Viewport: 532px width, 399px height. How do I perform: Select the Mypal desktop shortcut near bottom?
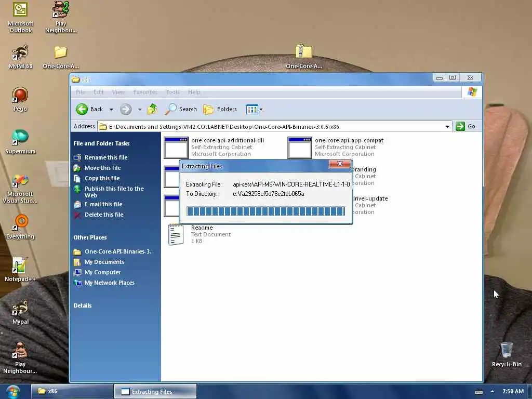coord(20,312)
